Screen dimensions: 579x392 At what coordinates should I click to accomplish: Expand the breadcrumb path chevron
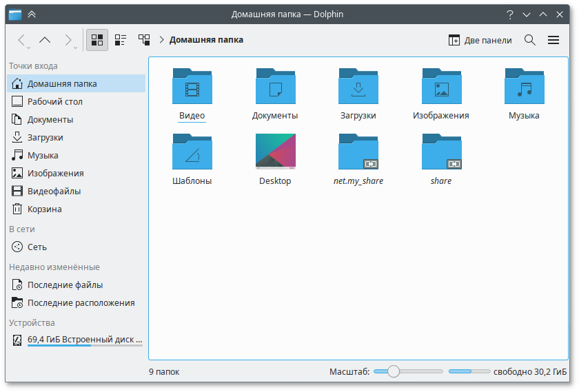click(x=161, y=40)
